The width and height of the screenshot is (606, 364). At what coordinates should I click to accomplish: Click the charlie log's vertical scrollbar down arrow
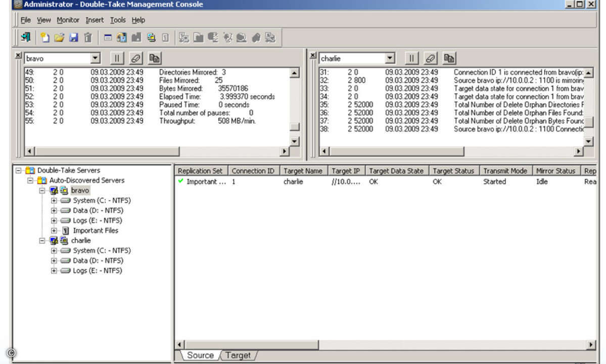point(588,142)
